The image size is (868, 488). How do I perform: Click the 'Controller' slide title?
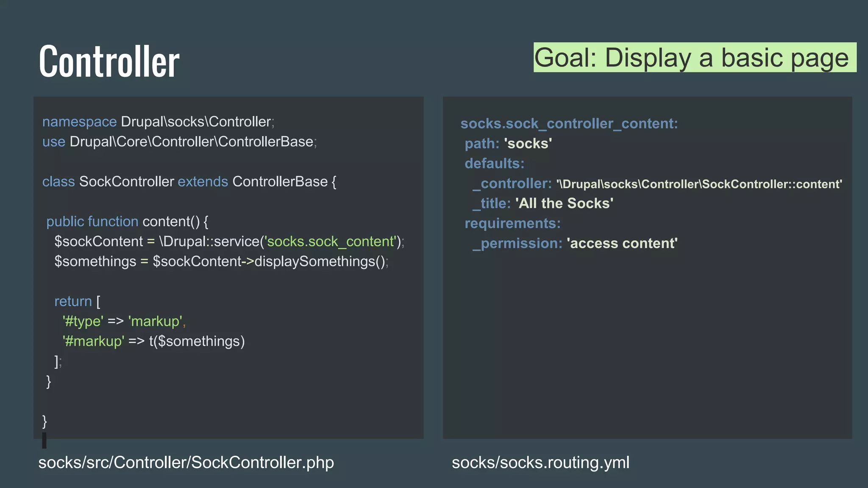109,61
